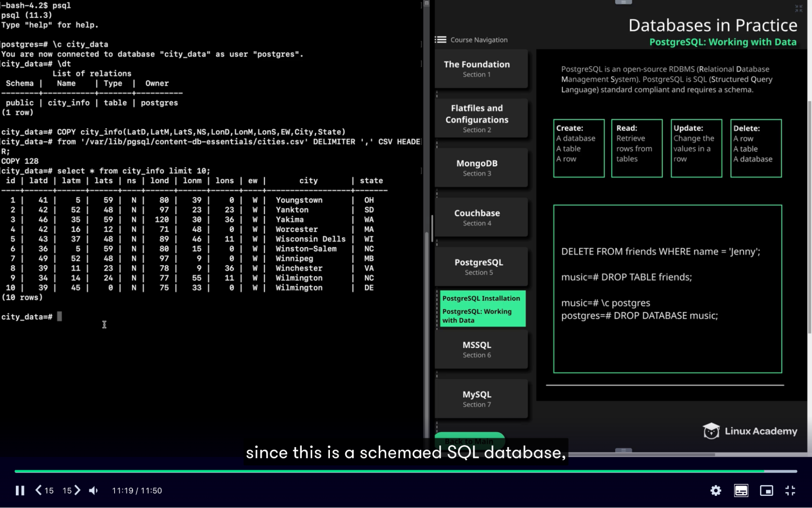The width and height of the screenshot is (812, 508).
Task: Collapse slide panel via top-right arrows icon
Action: click(799, 9)
